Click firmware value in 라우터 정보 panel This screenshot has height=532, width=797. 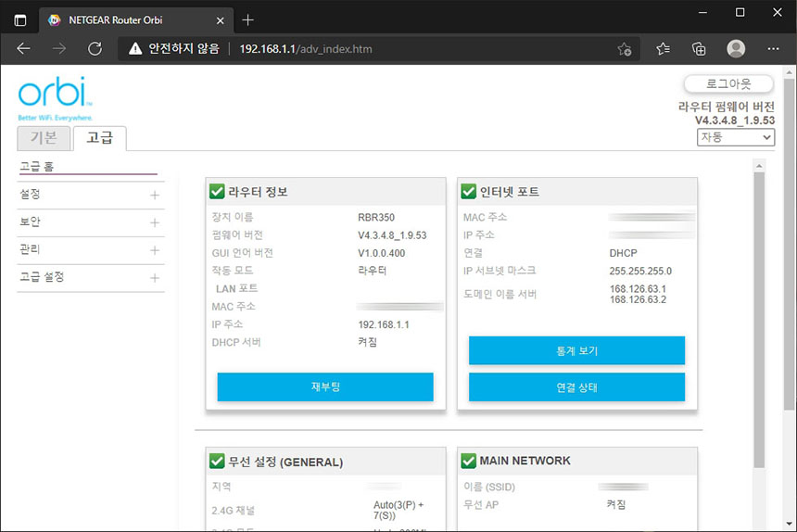[392, 235]
